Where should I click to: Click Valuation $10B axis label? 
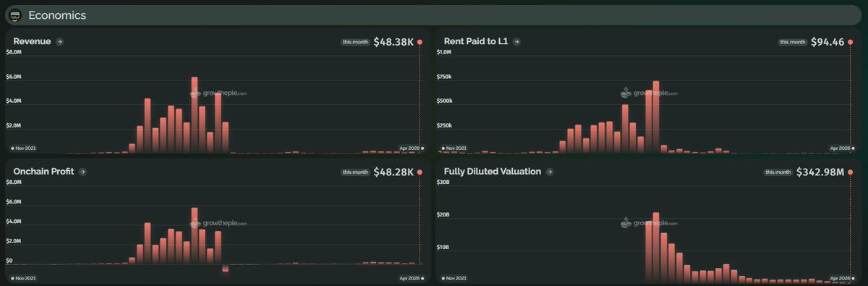pyautogui.click(x=443, y=247)
